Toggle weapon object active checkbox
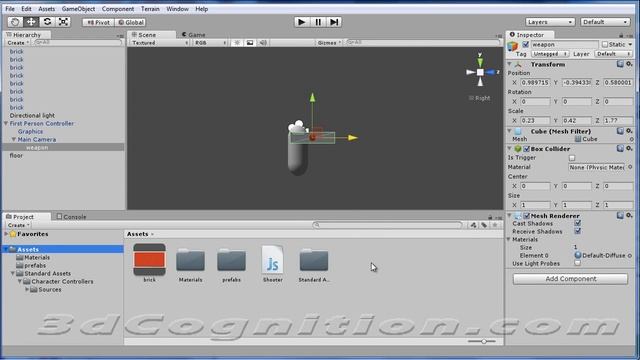 (525, 44)
